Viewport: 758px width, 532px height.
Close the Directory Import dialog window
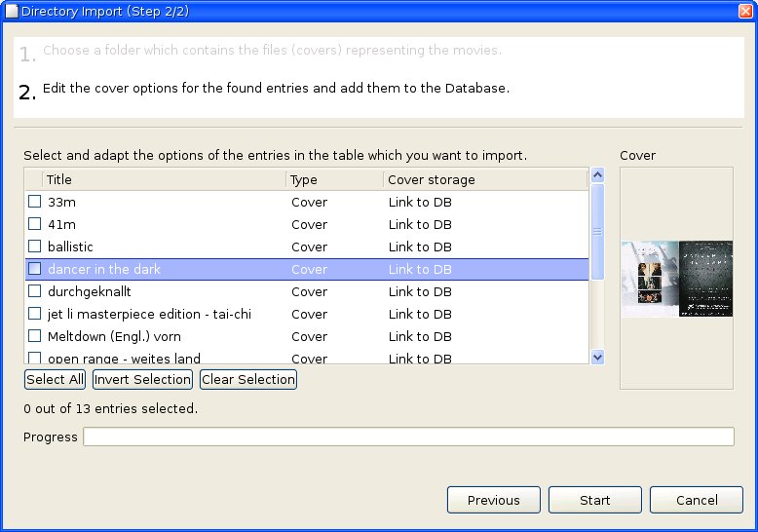(x=745, y=11)
